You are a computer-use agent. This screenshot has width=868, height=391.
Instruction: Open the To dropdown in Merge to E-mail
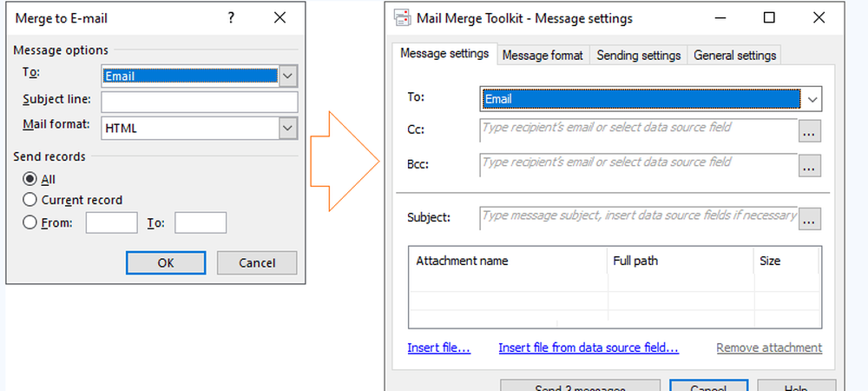[x=288, y=76]
